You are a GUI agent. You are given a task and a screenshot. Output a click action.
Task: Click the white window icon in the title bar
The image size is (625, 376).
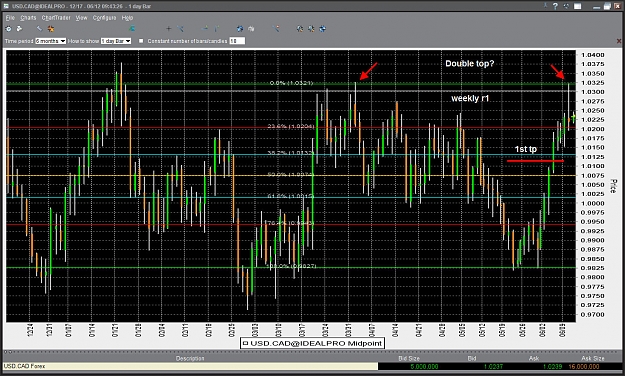coord(577,6)
